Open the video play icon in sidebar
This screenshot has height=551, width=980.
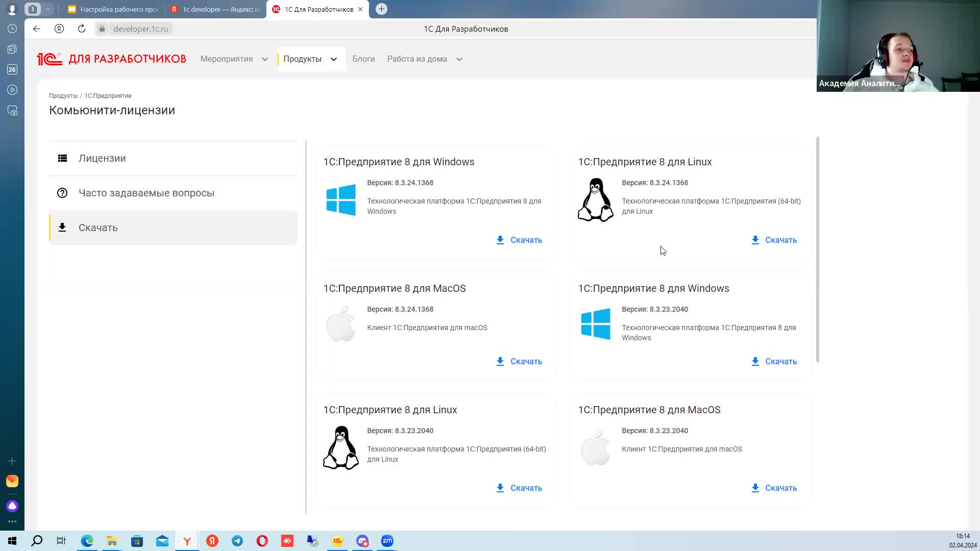(12, 90)
